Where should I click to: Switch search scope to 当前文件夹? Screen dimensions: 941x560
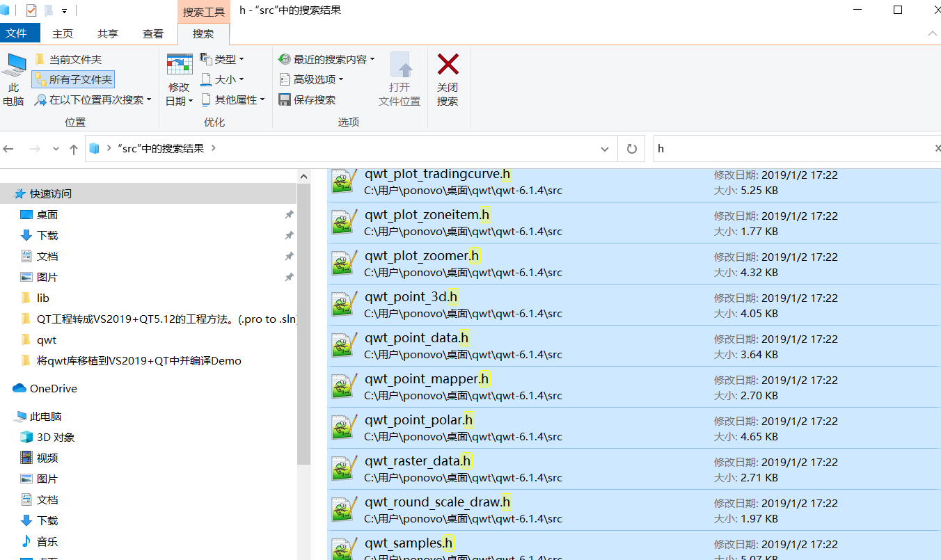tap(72, 59)
